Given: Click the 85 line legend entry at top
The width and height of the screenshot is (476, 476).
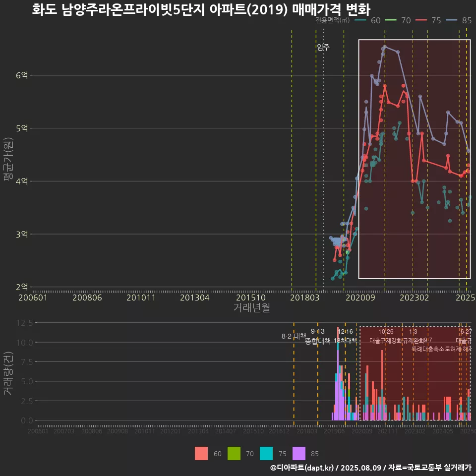Looking at the screenshot, I should click(459, 20).
